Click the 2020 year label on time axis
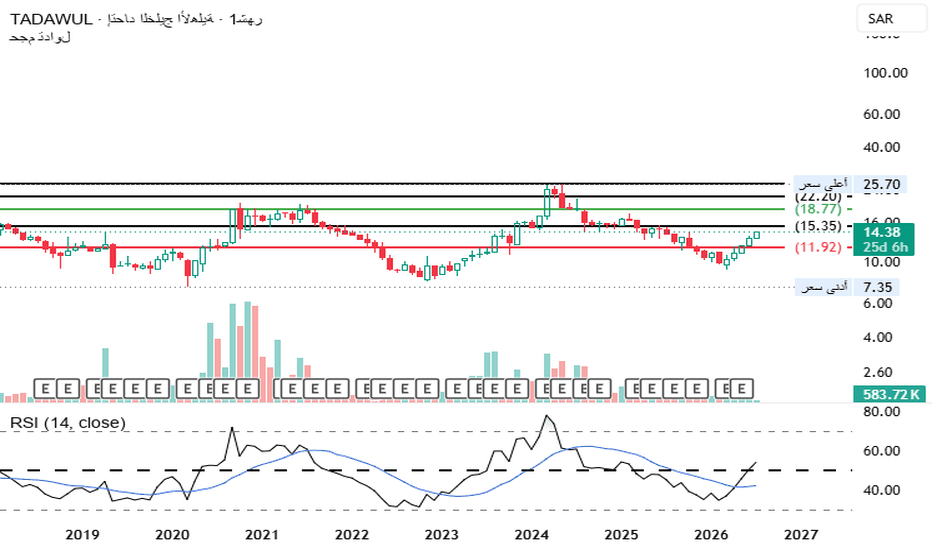Image resolution: width=932 pixels, height=550 pixels. tap(172, 535)
